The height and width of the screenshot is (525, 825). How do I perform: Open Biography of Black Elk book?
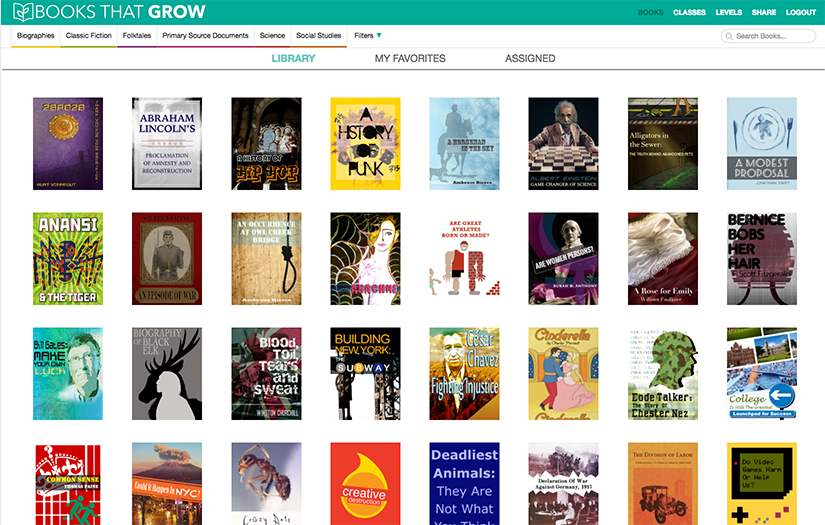pyautogui.click(x=167, y=374)
